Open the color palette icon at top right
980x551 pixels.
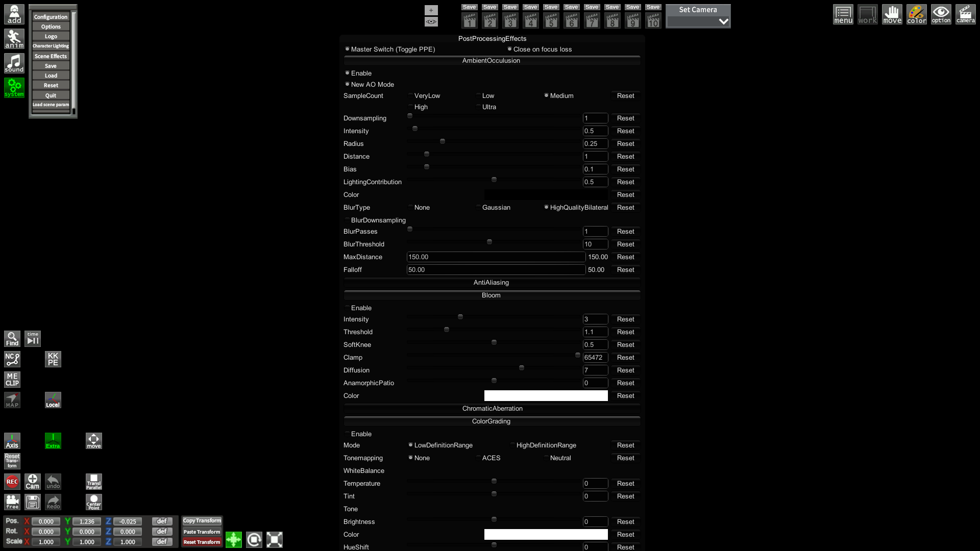(x=916, y=14)
